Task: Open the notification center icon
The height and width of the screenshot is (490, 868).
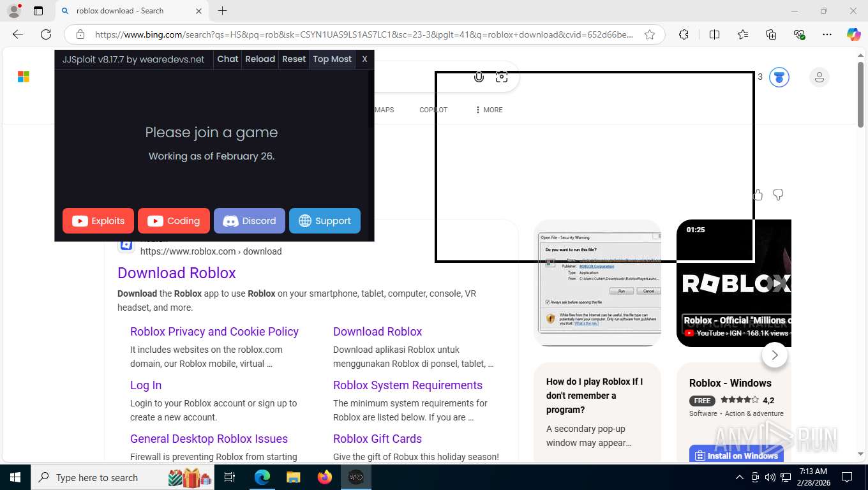Action: 847,477
